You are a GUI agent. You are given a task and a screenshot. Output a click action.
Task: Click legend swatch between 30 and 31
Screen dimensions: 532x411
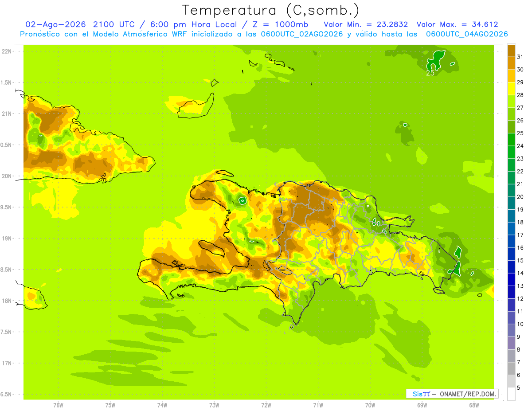pyautogui.click(x=511, y=63)
